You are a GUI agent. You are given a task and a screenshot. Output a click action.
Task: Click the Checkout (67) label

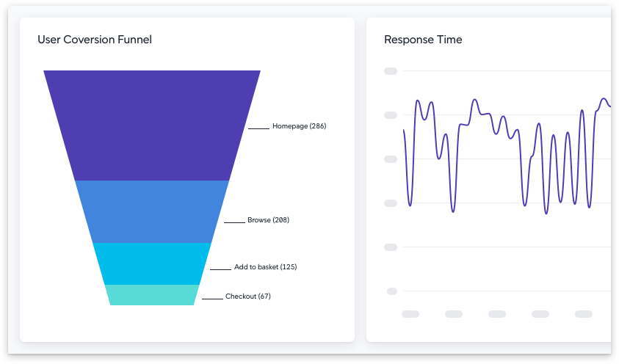(248, 296)
